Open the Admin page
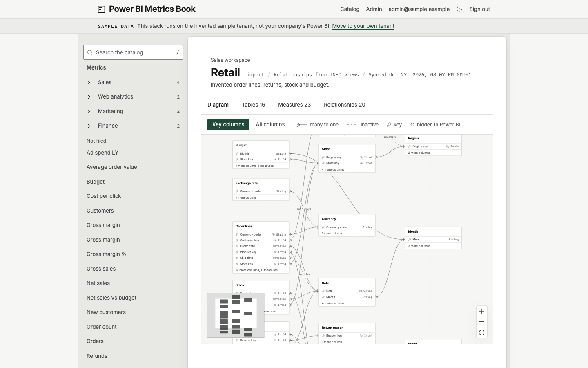The height and width of the screenshot is (368, 588). [x=374, y=9]
